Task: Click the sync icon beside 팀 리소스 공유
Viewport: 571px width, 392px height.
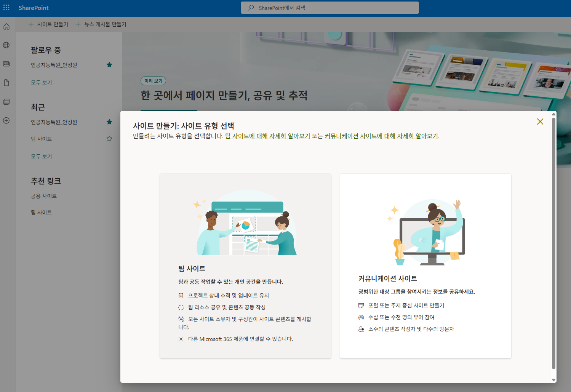Action: tap(181, 307)
